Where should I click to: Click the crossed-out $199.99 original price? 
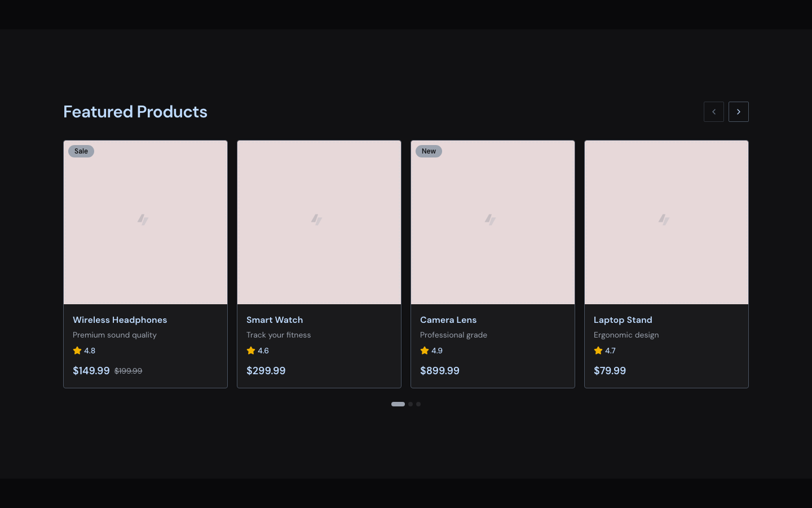[128, 371]
